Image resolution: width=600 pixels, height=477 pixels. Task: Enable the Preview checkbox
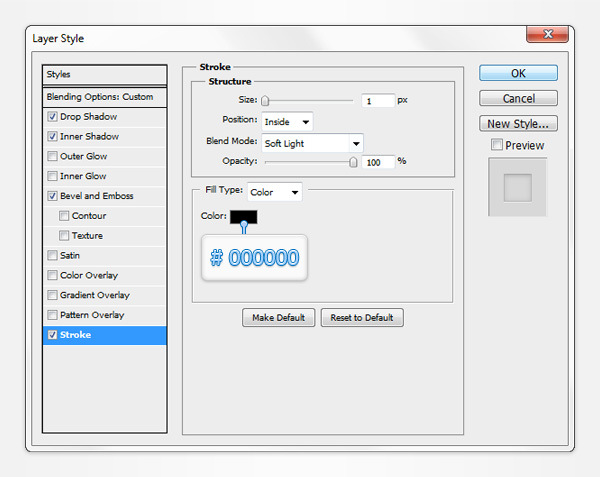(497, 146)
